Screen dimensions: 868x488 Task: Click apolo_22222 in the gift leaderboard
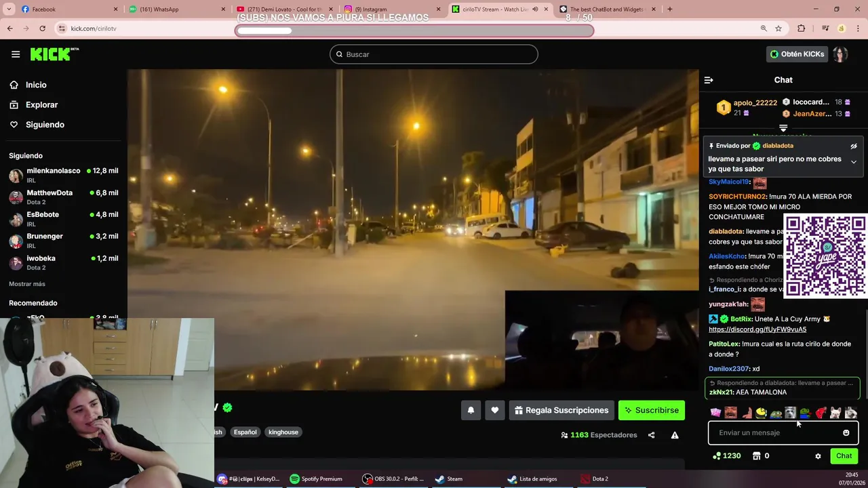[x=755, y=103]
